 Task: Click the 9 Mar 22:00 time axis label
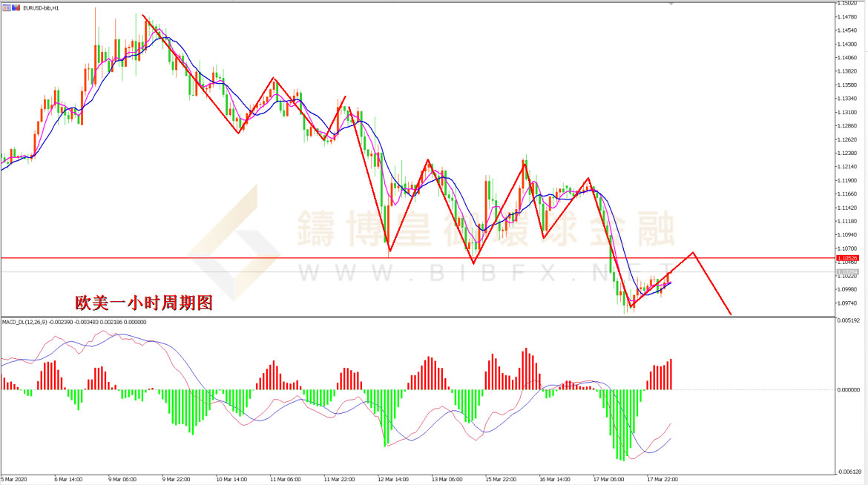pos(176,479)
